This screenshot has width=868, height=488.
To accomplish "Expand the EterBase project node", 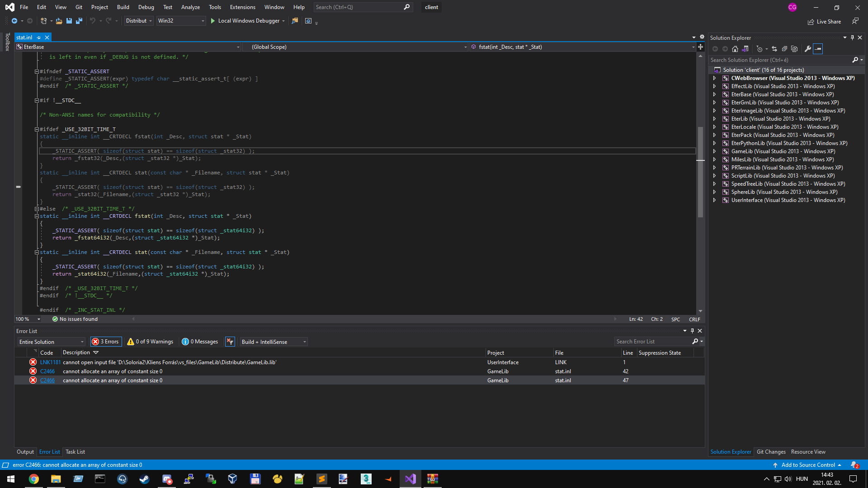I will click(x=715, y=94).
